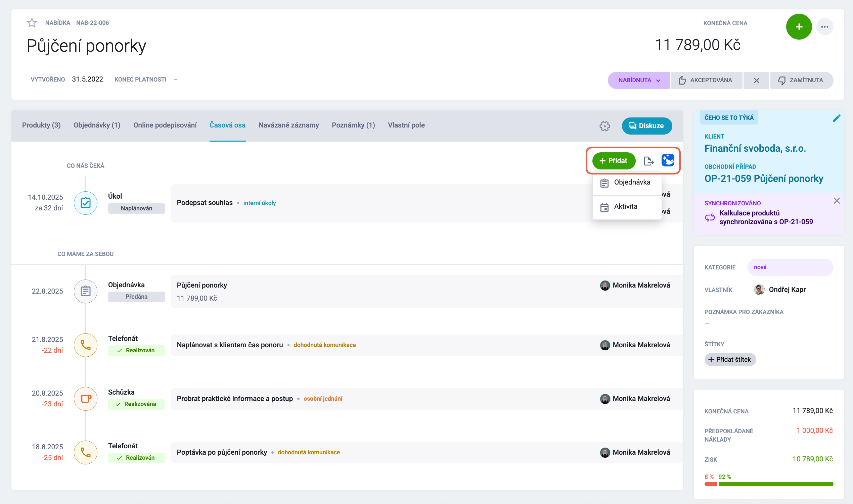Screen dimensions: 853x504
Task: Click the green Přidat button
Action: tap(614, 161)
